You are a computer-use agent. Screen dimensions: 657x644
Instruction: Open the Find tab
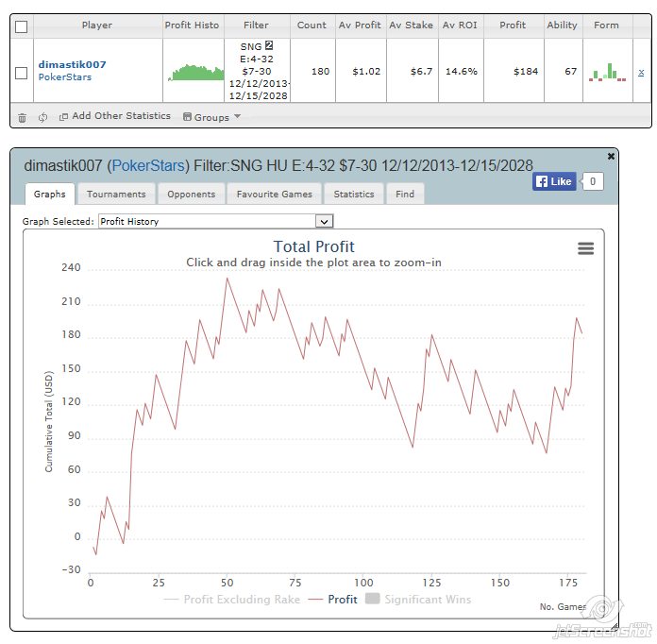pos(405,195)
